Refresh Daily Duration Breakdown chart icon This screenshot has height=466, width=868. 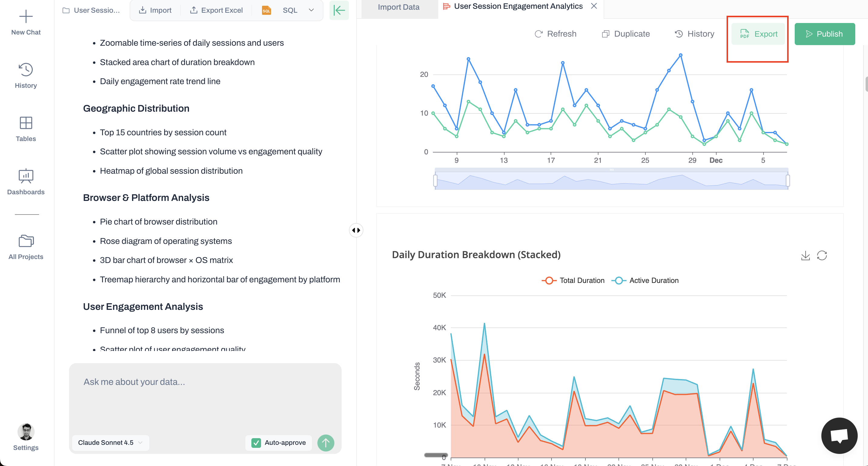pyautogui.click(x=822, y=256)
